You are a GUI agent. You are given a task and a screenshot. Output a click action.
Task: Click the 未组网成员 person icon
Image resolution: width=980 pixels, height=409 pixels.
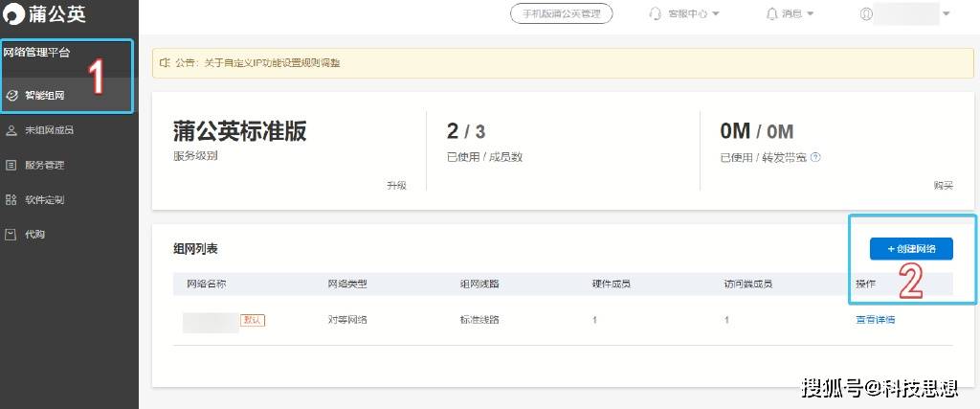tap(11, 130)
